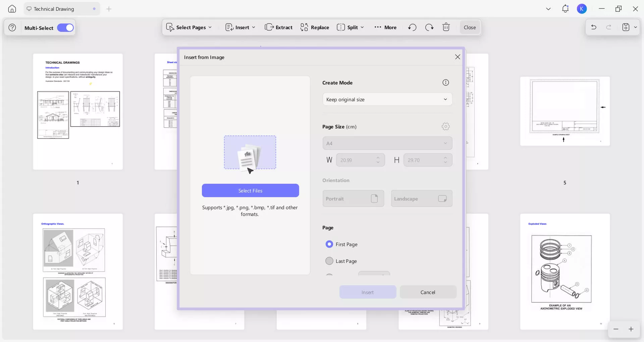The image size is (644, 342).
Task: Open the More menu
Action: (x=385, y=27)
